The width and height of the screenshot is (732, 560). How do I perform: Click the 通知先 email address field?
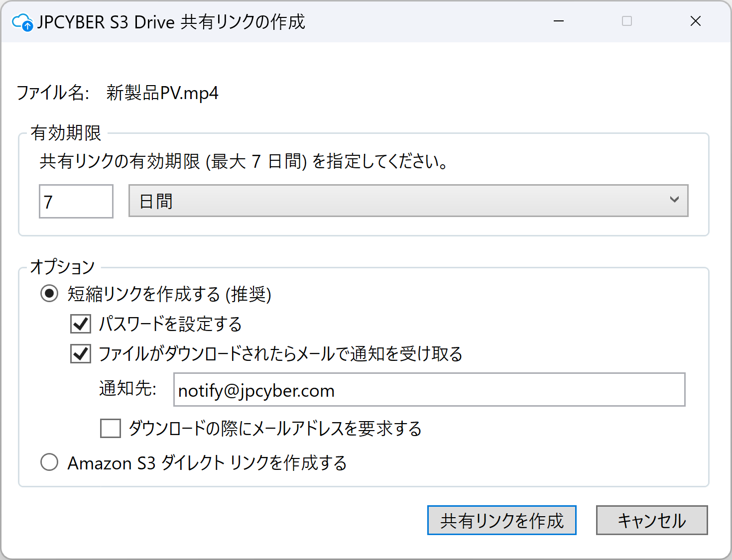tap(429, 390)
